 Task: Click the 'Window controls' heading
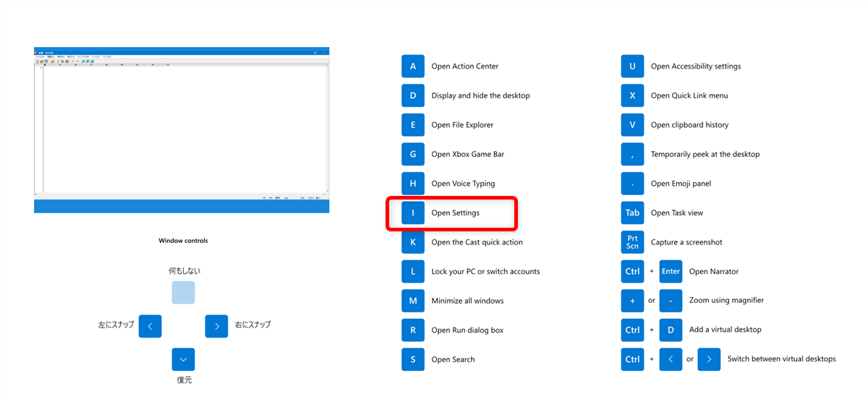(x=183, y=241)
